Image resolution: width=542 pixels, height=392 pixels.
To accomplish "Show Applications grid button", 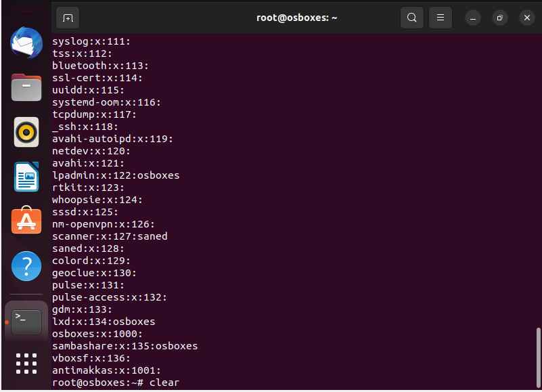I will 26,364.
